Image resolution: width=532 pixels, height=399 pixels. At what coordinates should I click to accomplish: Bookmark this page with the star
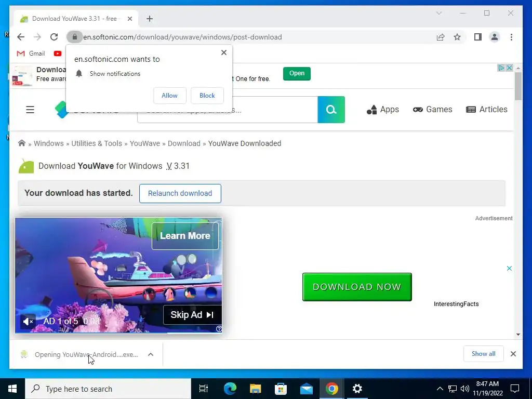[457, 37]
